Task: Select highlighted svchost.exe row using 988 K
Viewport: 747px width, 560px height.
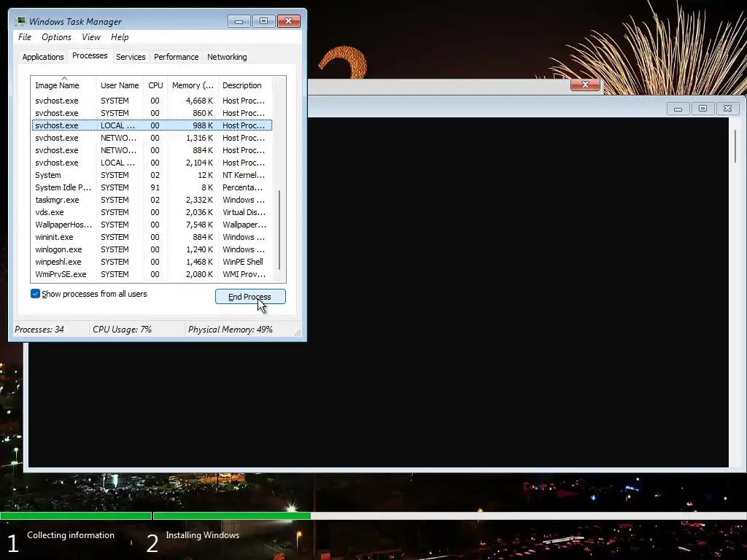Action: click(x=152, y=125)
